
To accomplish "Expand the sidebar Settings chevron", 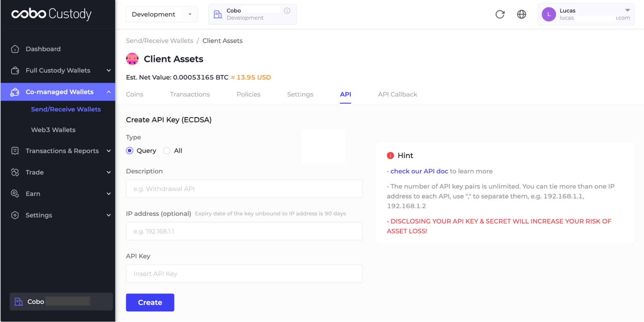I will tap(109, 215).
